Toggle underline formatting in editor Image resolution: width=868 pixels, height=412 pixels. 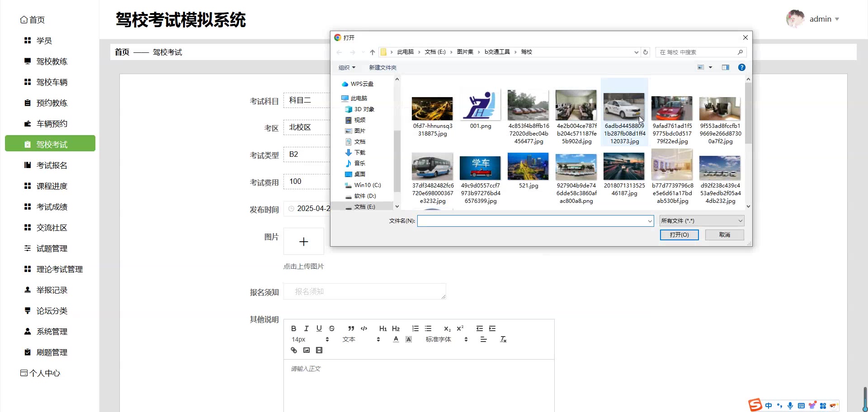(x=319, y=328)
